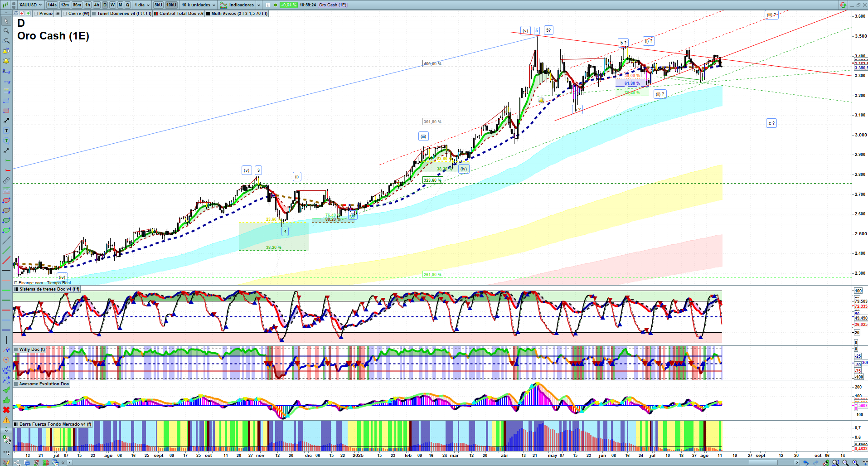868x466 pixels.
Task: Switch to the weekly W timeframe
Action: click(x=112, y=5)
